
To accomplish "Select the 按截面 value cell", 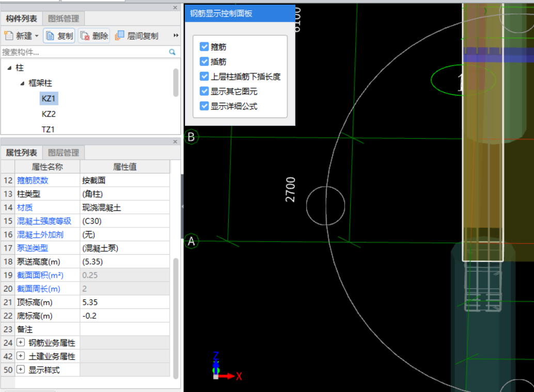I will (124, 181).
